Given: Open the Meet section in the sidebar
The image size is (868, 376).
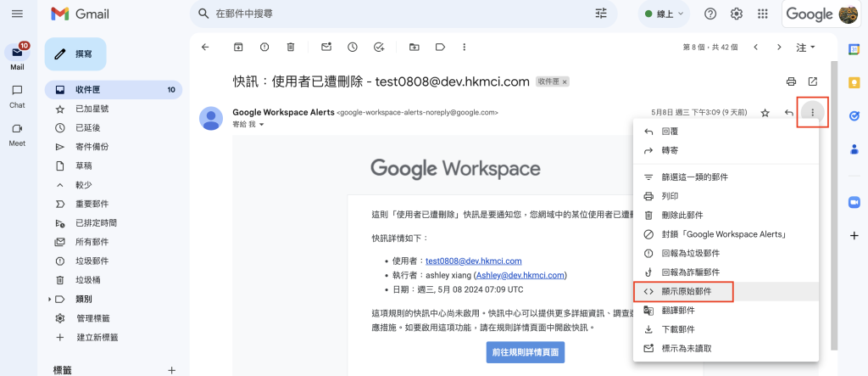Looking at the screenshot, I should (x=17, y=134).
